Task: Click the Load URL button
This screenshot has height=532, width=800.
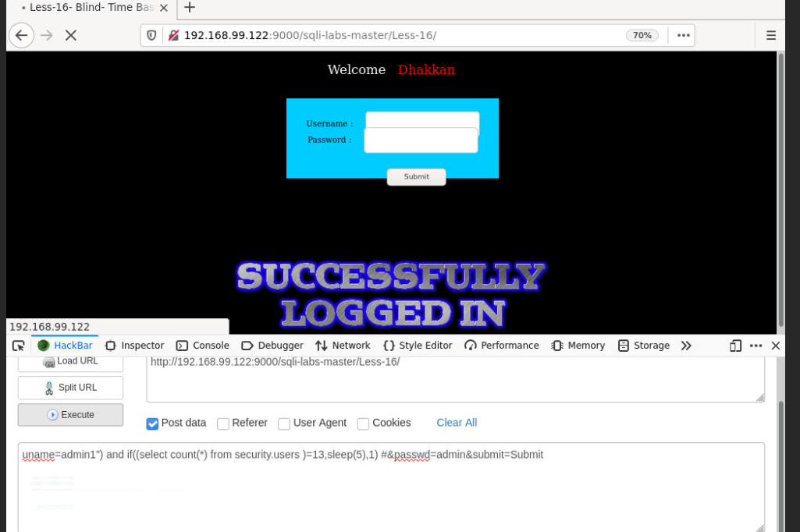Action: [x=70, y=362]
